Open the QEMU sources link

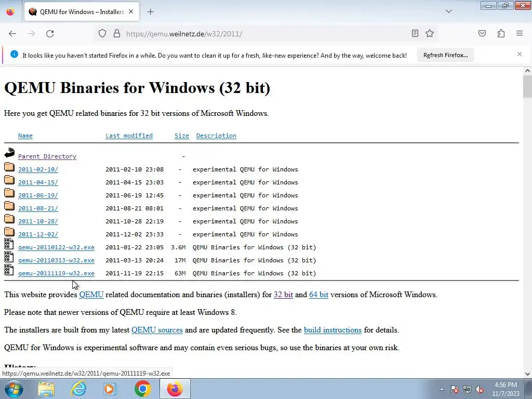pyautogui.click(x=157, y=330)
